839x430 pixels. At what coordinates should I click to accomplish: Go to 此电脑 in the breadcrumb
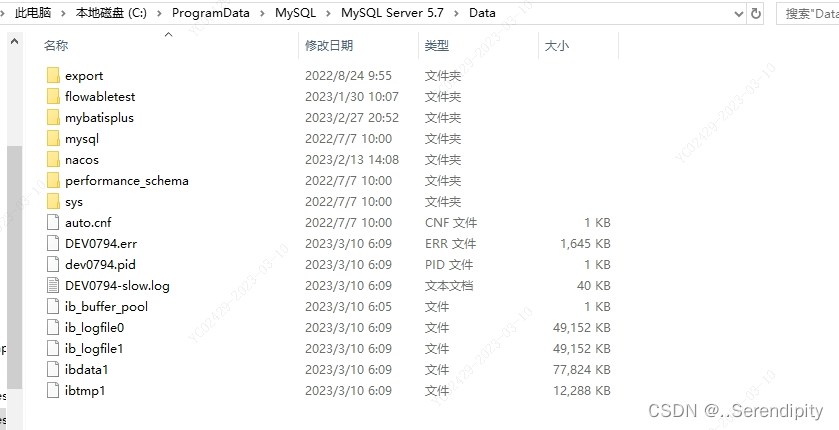tap(33, 13)
